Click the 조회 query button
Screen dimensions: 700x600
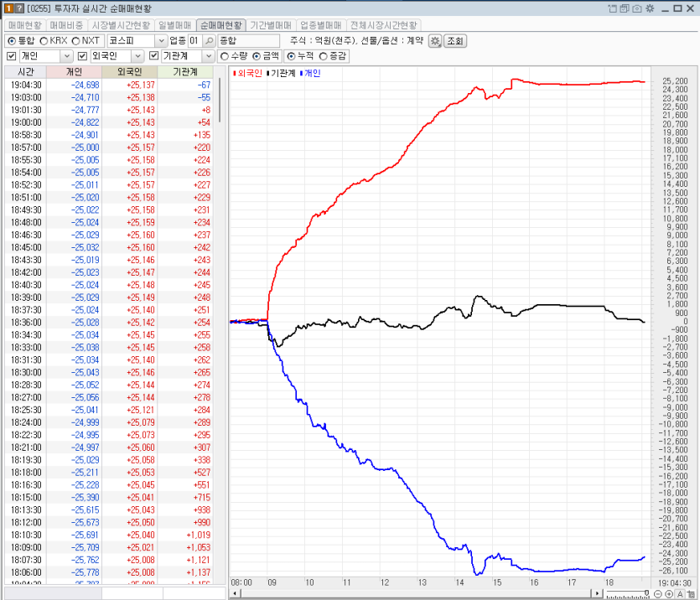[455, 41]
